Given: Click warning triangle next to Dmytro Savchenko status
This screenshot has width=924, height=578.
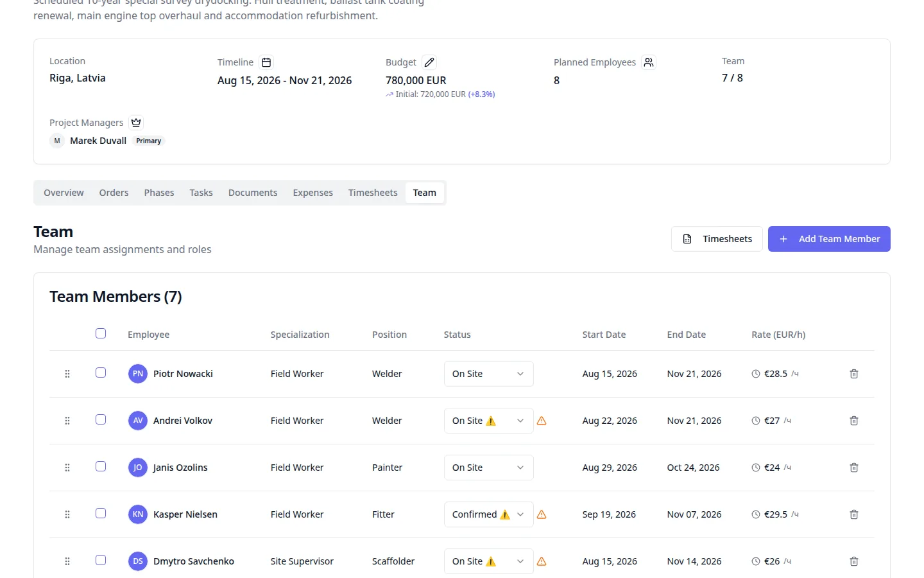Looking at the screenshot, I should [542, 561].
